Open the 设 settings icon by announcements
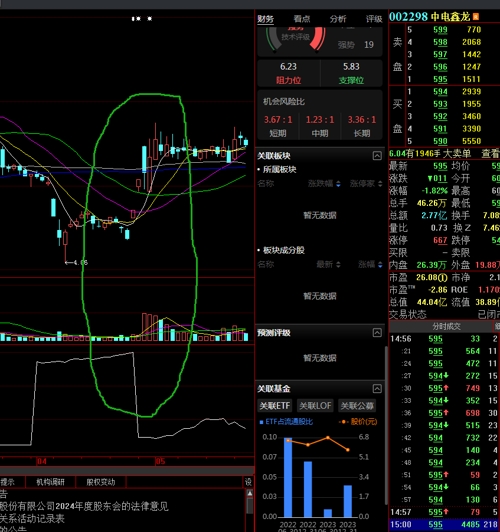 pos(249,482)
